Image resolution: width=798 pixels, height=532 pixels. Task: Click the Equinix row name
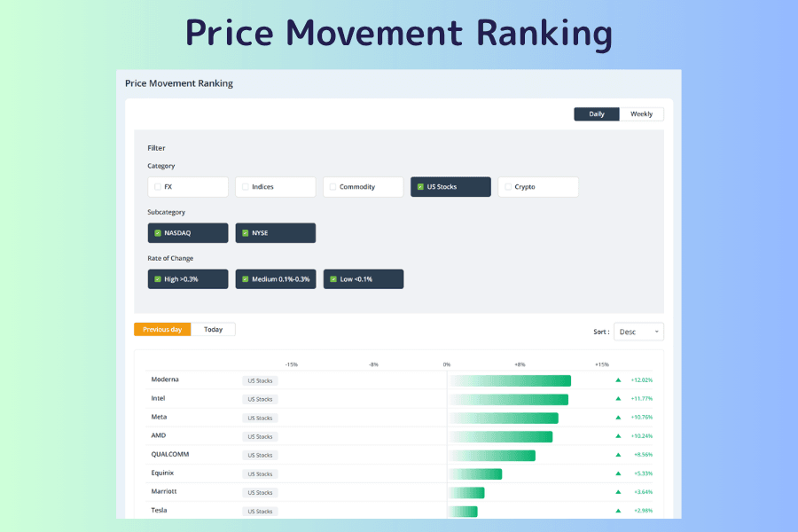(162, 473)
